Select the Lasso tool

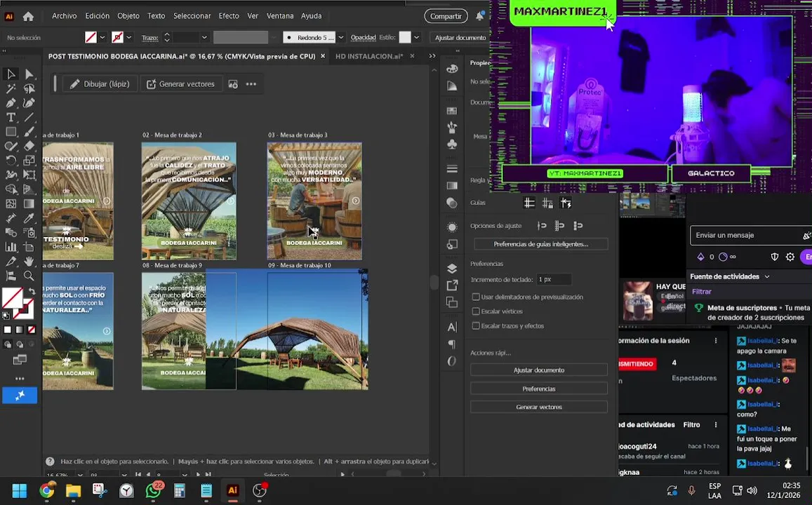pyautogui.click(x=29, y=89)
